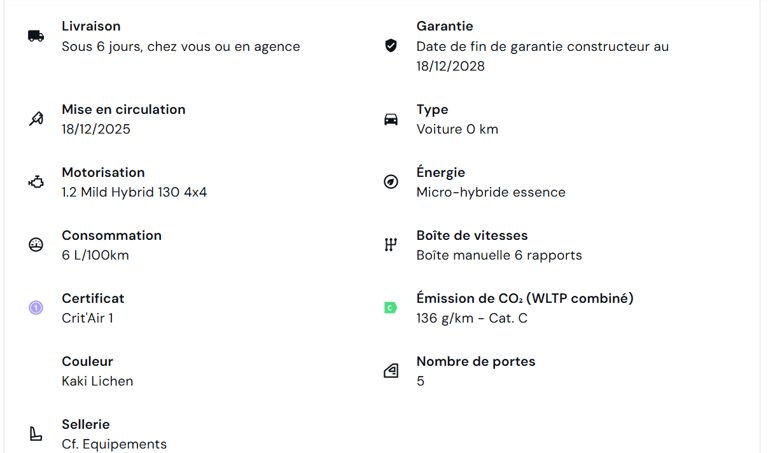
Task: Click the Livraison heading
Action: click(91, 26)
